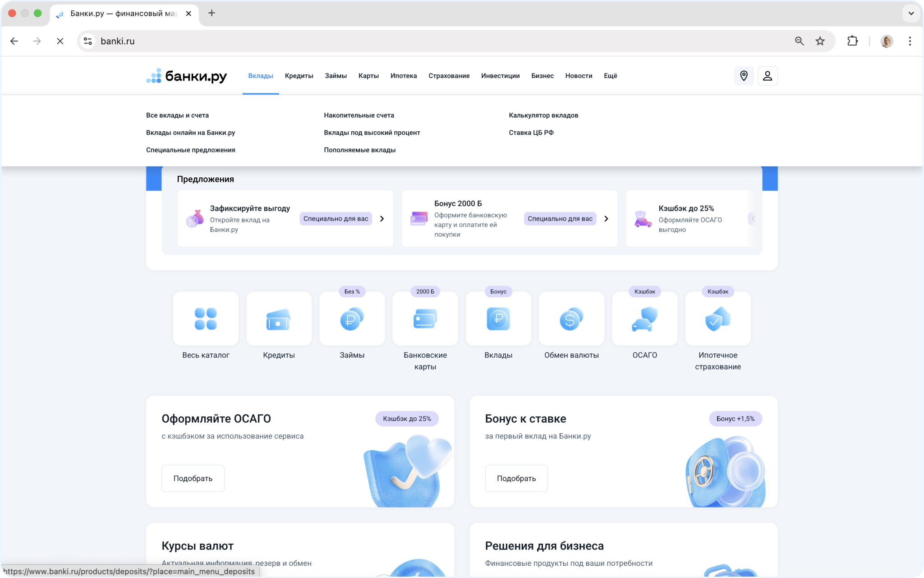Screen dimensions: 924x578
Task: Click Подобрать under Оформляйте ОСАГО
Action: 193,478
